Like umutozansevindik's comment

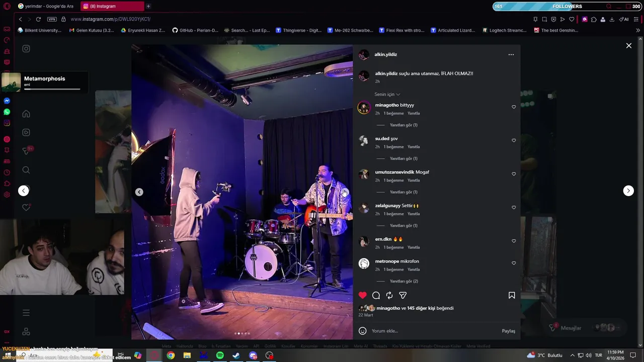tap(514, 174)
